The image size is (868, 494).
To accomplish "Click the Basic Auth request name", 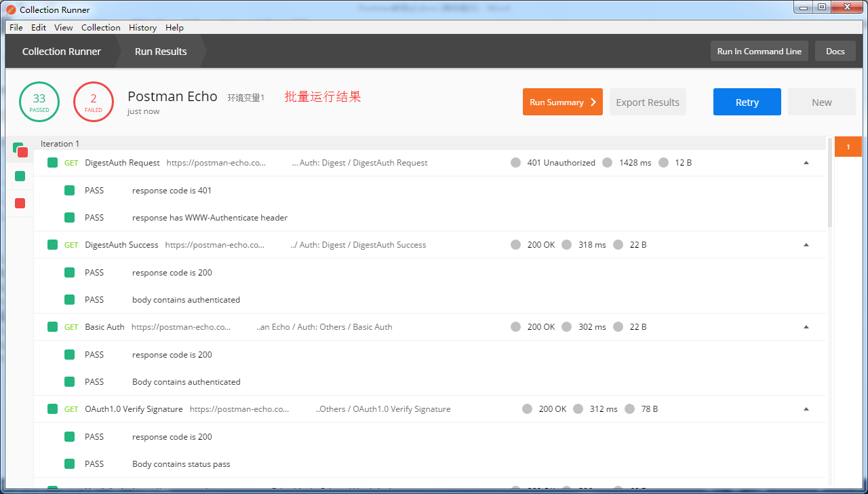I will (105, 327).
